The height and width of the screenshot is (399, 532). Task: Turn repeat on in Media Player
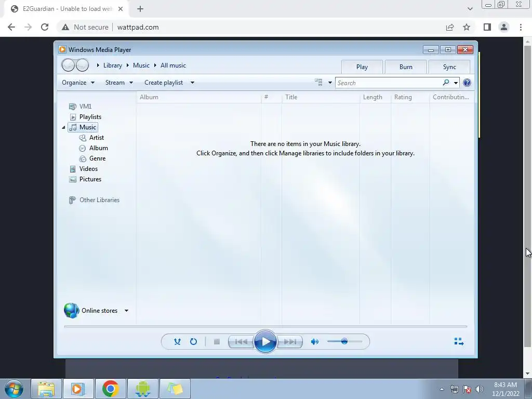[193, 342]
